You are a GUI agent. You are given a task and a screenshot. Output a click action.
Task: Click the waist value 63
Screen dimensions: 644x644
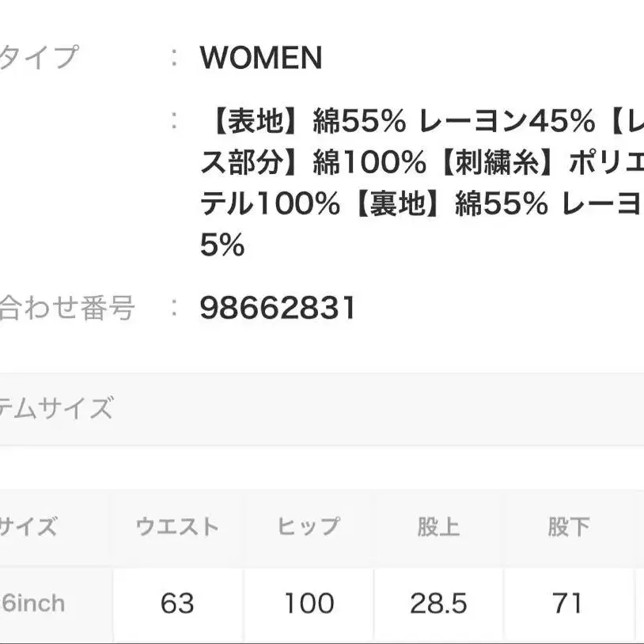point(177,604)
